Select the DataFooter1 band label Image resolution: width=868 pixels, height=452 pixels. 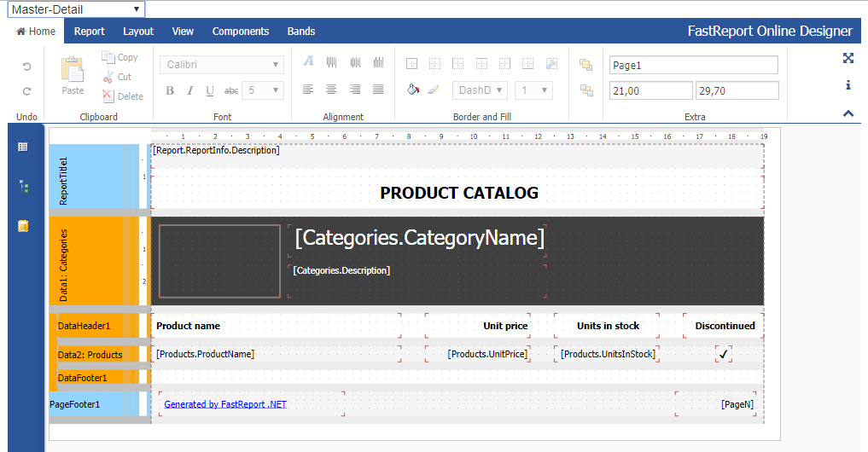coord(83,378)
